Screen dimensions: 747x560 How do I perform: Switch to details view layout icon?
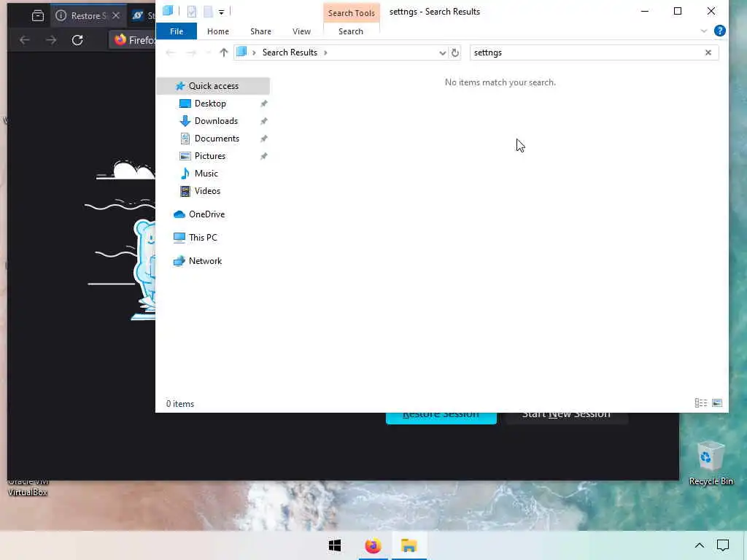701,403
